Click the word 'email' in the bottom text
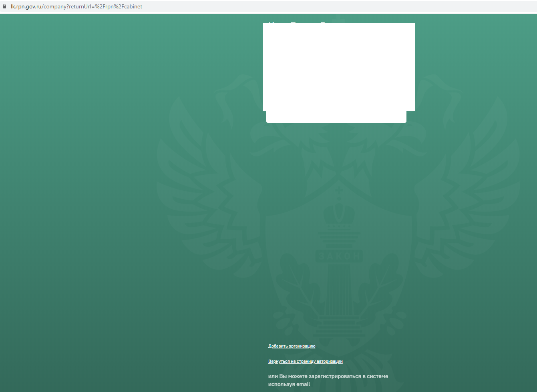 tap(303, 384)
